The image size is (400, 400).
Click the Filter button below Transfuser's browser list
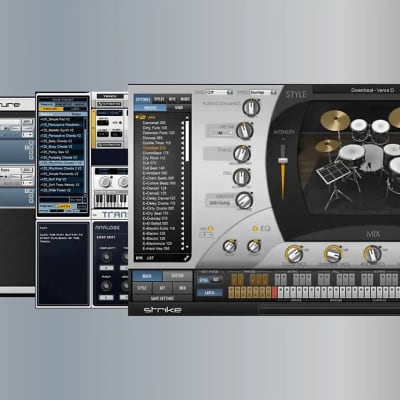tap(76, 200)
